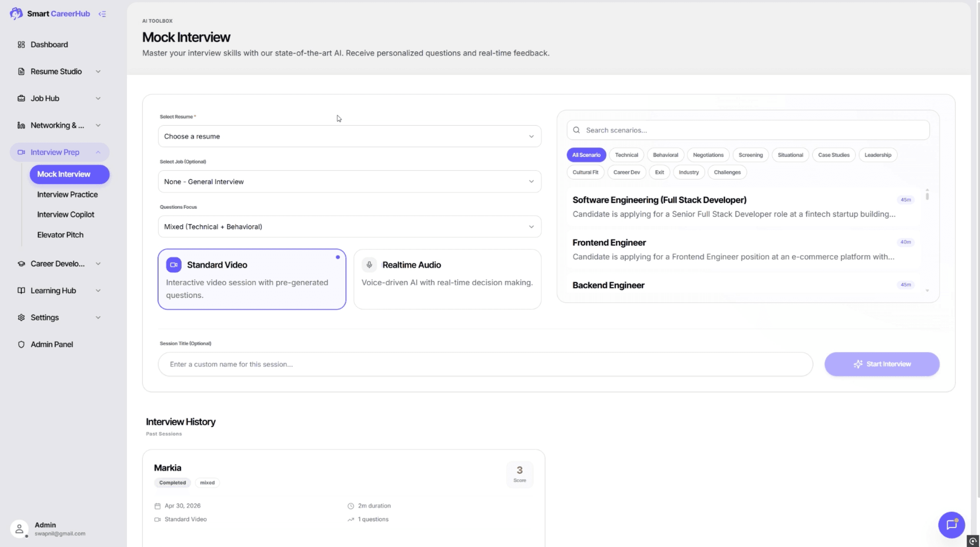
Task: Collapse the Interview Prep menu chevron
Action: coord(98,152)
